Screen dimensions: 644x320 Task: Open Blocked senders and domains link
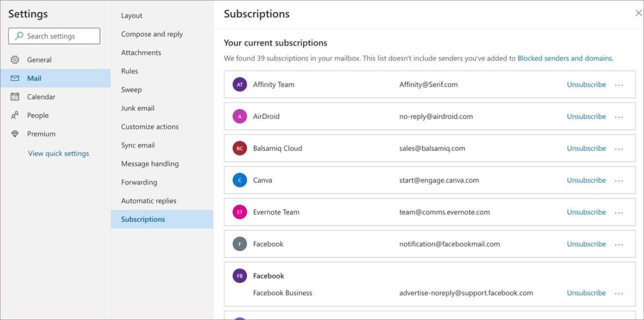565,58
